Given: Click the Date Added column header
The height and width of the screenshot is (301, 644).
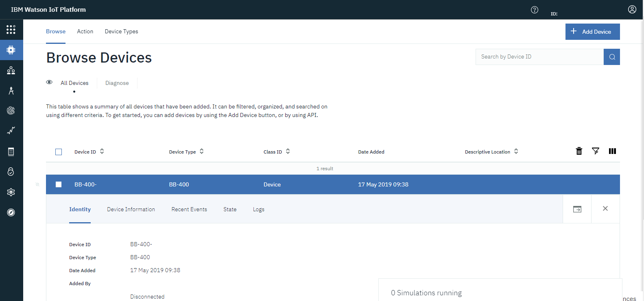Looking at the screenshot, I should click(x=371, y=152).
